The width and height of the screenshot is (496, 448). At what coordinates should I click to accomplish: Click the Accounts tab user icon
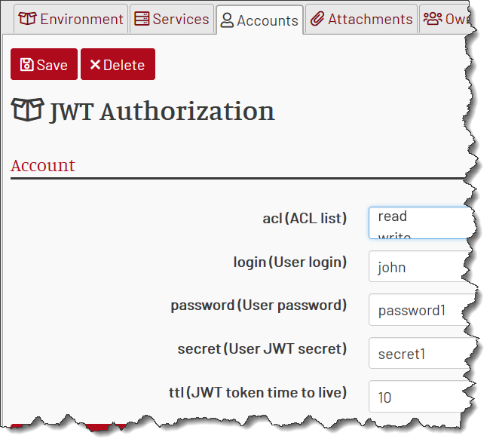[227, 20]
